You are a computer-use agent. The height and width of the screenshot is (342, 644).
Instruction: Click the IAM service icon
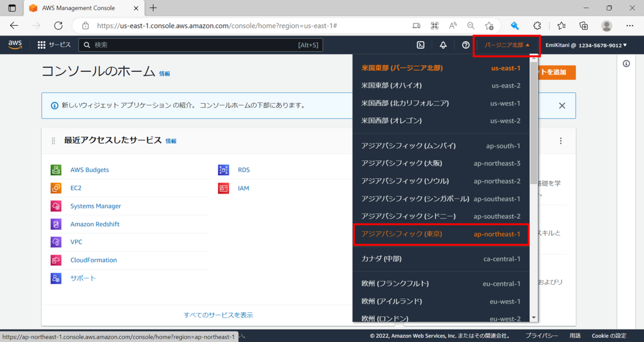pos(223,188)
